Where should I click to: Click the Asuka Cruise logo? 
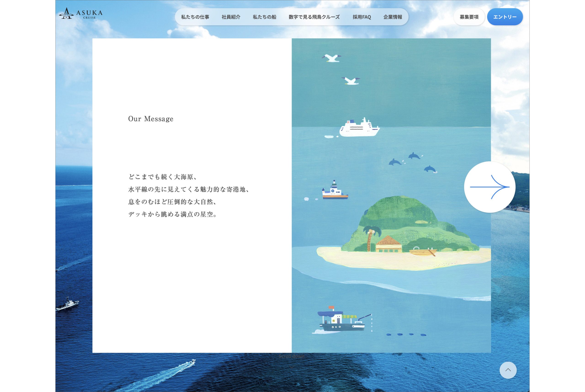[x=81, y=14]
